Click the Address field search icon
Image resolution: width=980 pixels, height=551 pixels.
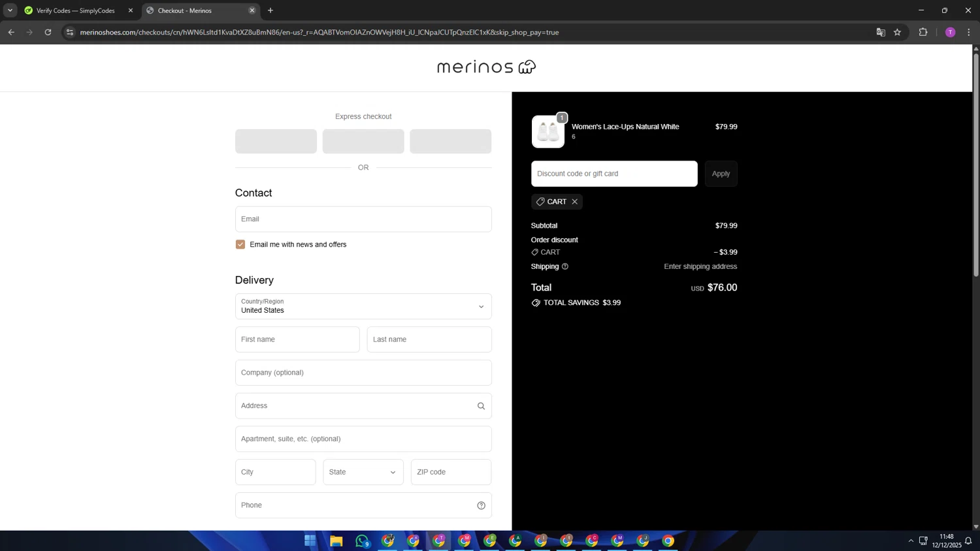482,406
